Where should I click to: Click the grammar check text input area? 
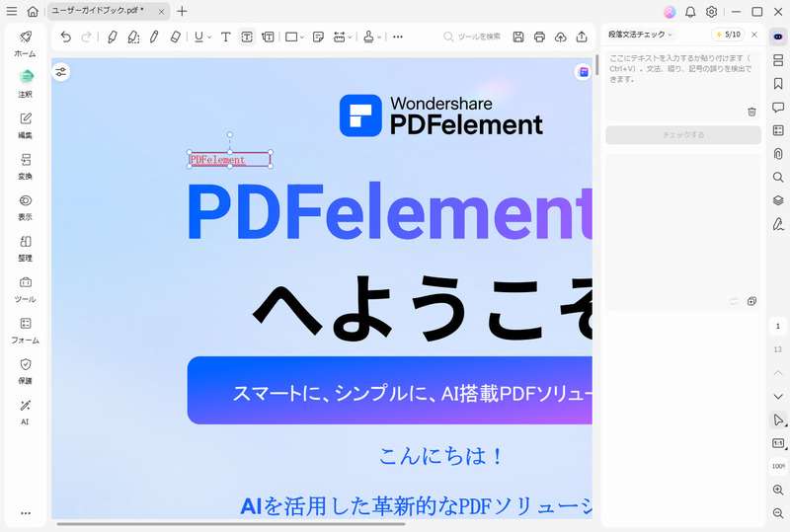[683, 85]
